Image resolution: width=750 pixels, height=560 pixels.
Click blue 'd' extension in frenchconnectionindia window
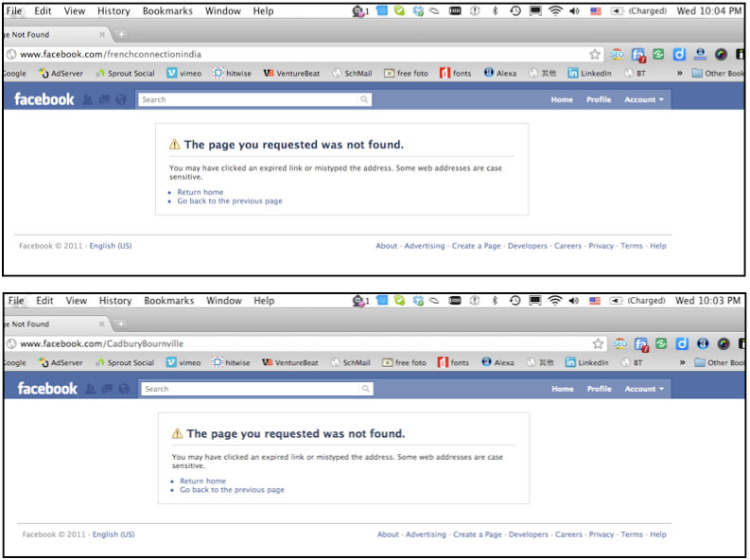679,55
